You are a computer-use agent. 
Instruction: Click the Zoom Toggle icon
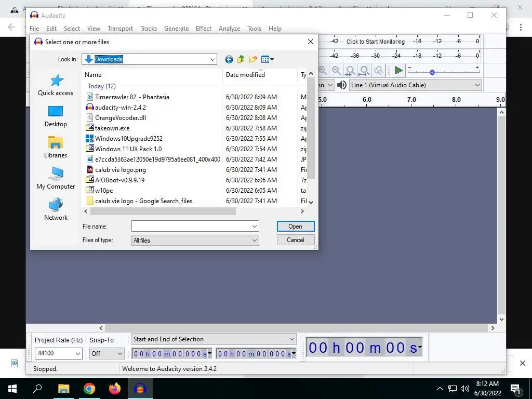[x=378, y=71]
